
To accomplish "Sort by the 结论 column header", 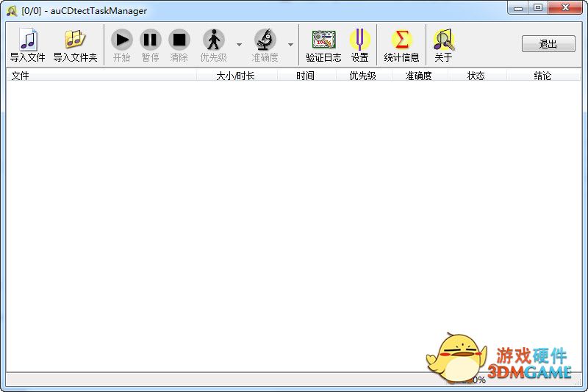I will (544, 76).
